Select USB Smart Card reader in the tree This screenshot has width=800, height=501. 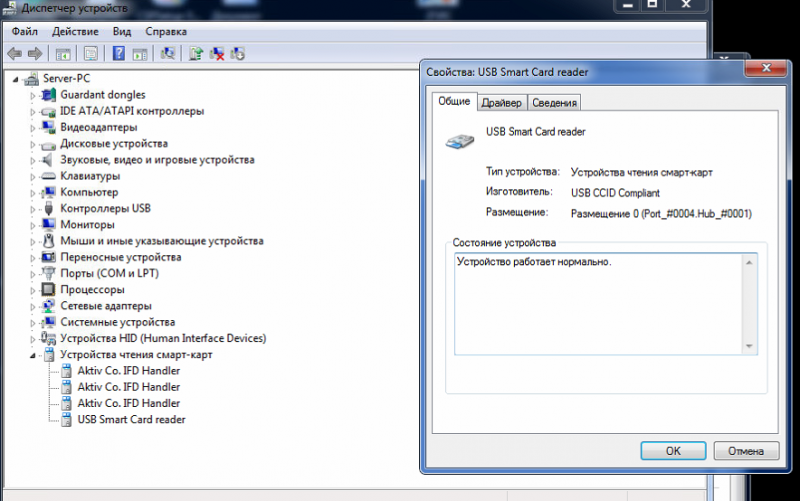coord(131,419)
